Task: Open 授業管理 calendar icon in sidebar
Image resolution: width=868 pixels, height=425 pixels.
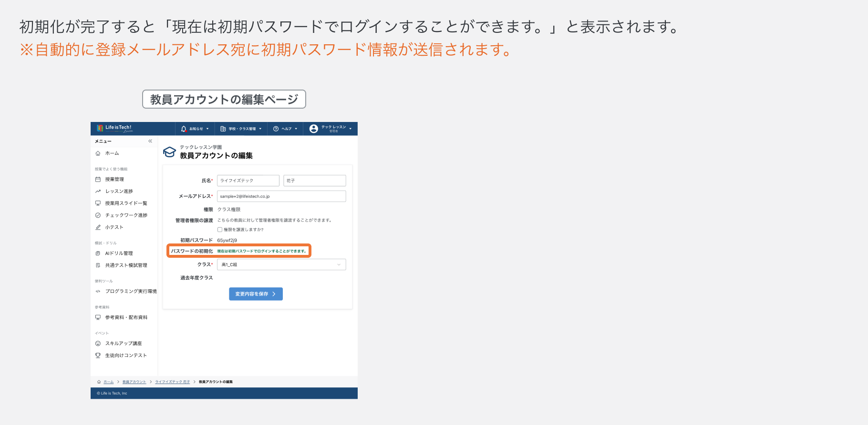Action: [x=110, y=180]
